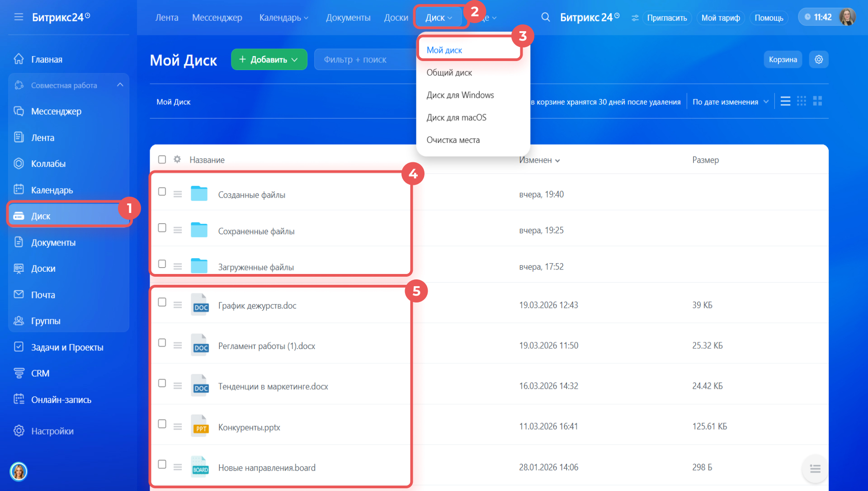Open the Конкуренты.pptx file
The height and width of the screenshot is (491, 868).
tap(249, 427)
